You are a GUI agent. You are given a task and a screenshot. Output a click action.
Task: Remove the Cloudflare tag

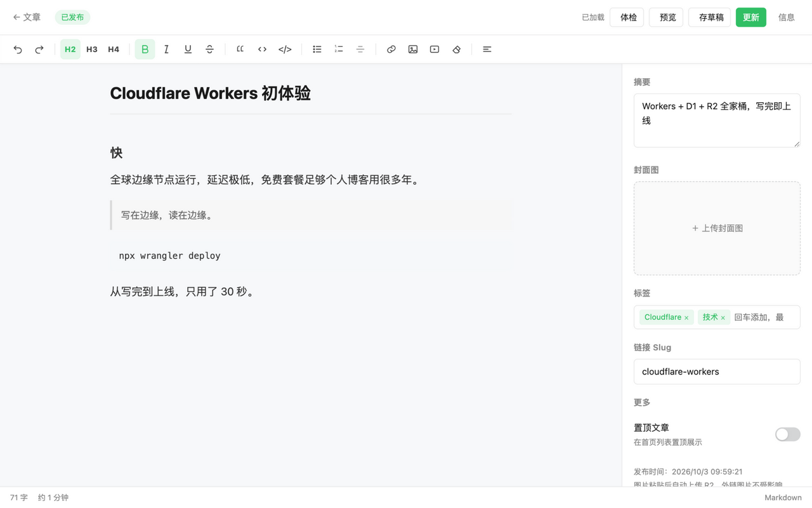[x=686, y=317]
